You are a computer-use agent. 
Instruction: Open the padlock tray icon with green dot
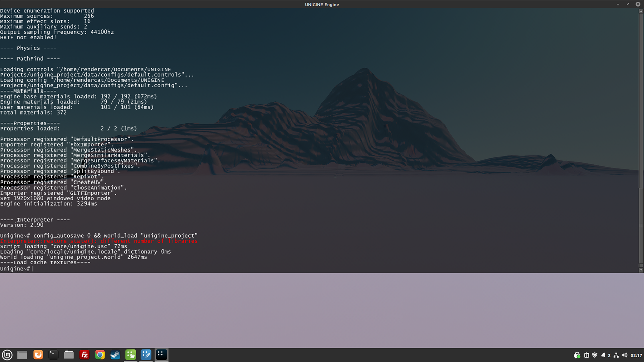pos(577,355)
